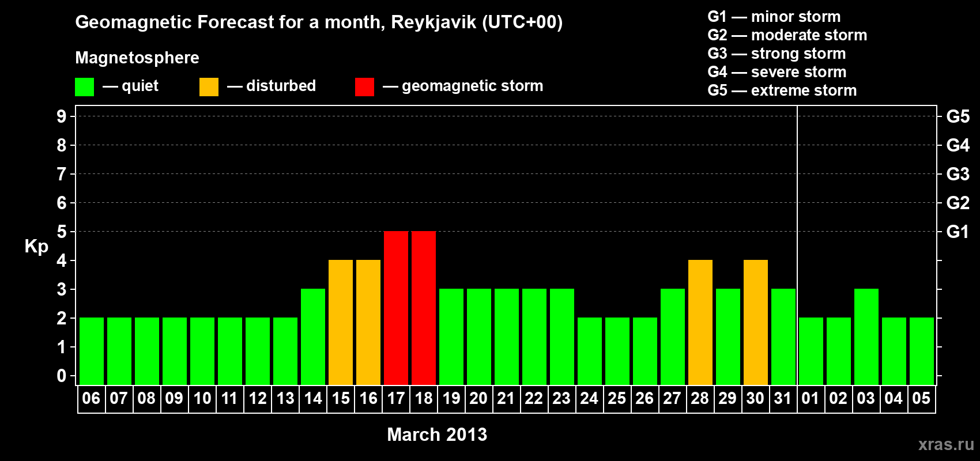Click 'G2 — moderate storm' legend text
Screen dimensions: 980x461
click(787, 35)
